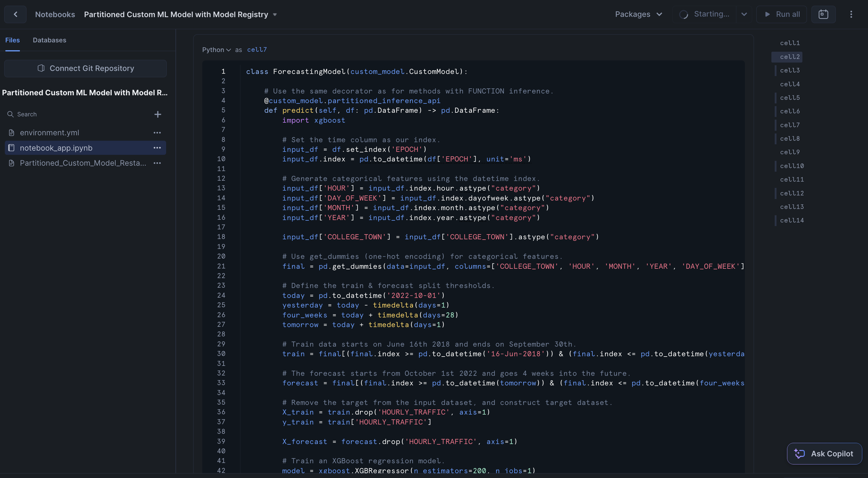Change cell language via Python dropdown
Image resolution: width=868 pixels, height=478 pixels.
click(x=216, y=50)
